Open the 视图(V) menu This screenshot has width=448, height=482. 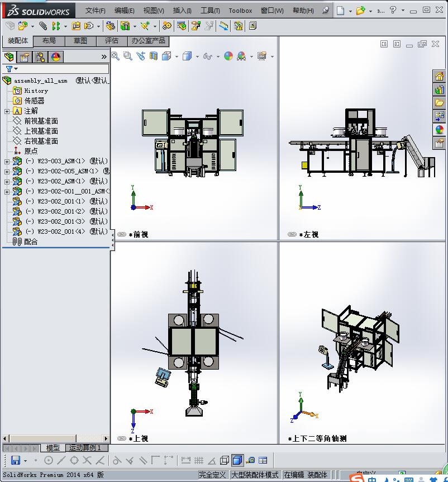coord(154,11)
